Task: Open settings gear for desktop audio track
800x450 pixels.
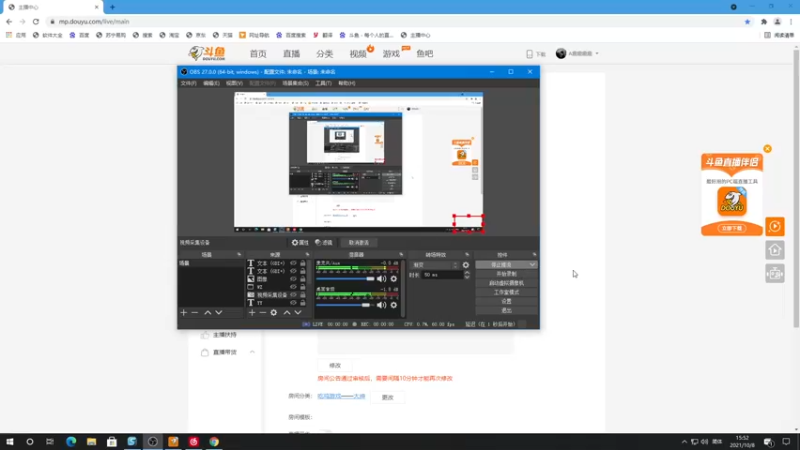Action: (393, 305)
